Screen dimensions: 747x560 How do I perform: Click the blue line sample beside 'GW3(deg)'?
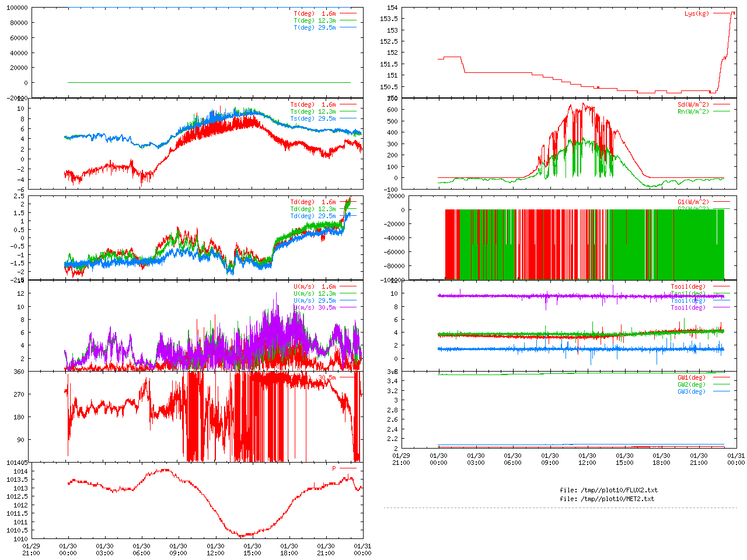click(x=721, y=391)
